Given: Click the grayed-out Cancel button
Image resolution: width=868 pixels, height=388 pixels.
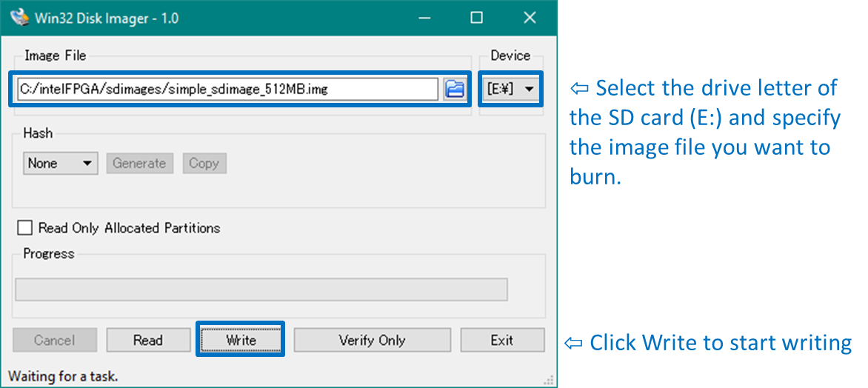Looking at the screenshot, I should coord(54,341).
